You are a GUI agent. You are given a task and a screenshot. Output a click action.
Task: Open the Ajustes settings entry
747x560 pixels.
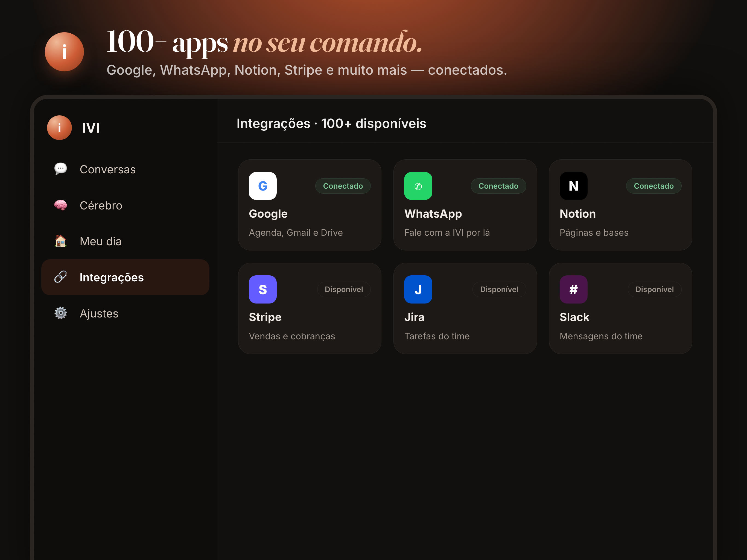125,313
